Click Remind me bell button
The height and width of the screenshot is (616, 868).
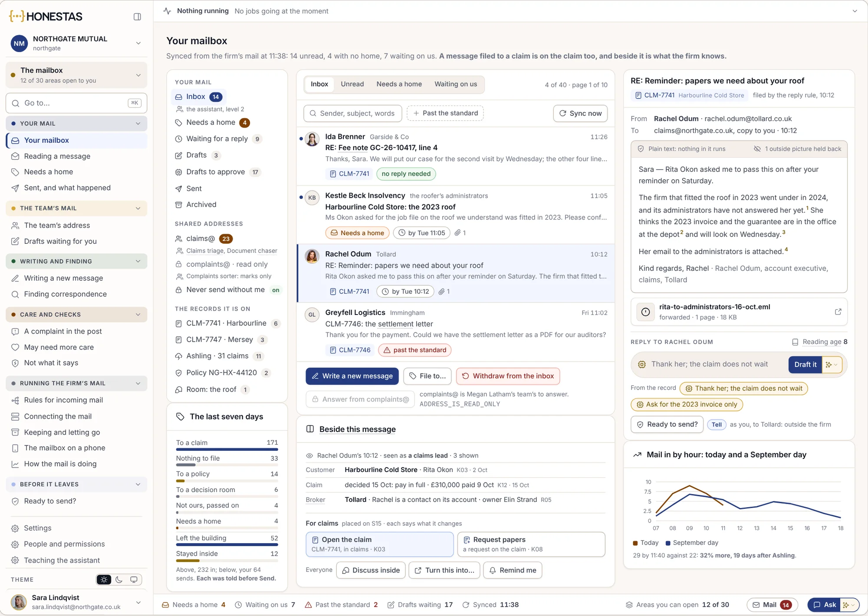[x=513, y=570]
